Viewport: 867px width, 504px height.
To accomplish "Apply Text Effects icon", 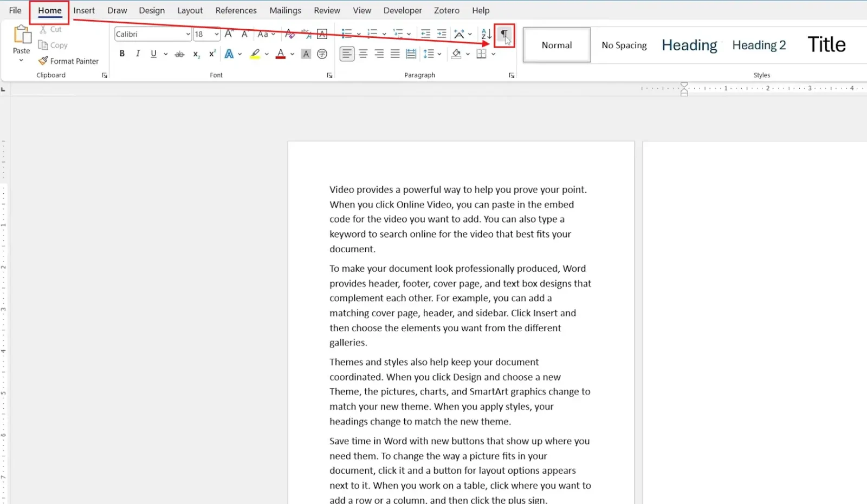I will click(x=229, y=54).
